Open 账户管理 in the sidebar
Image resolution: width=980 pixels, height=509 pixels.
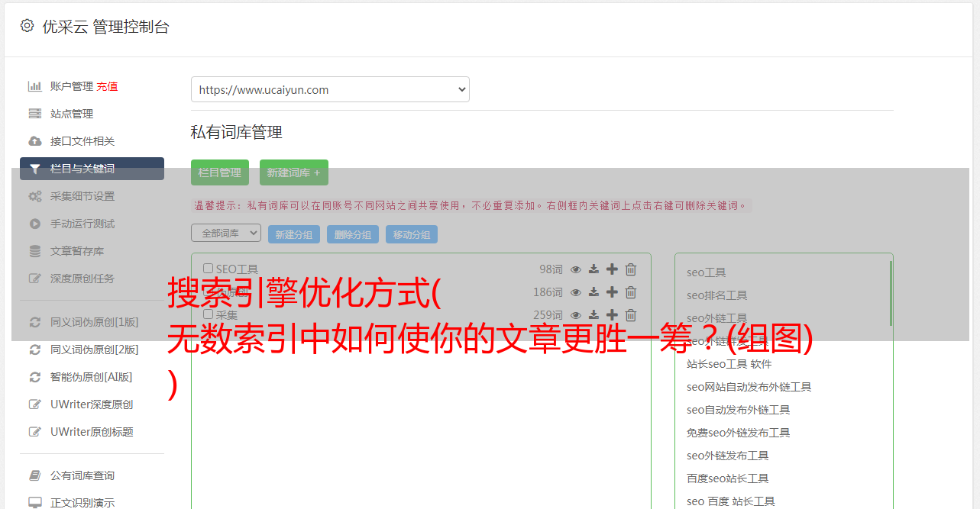72,86
